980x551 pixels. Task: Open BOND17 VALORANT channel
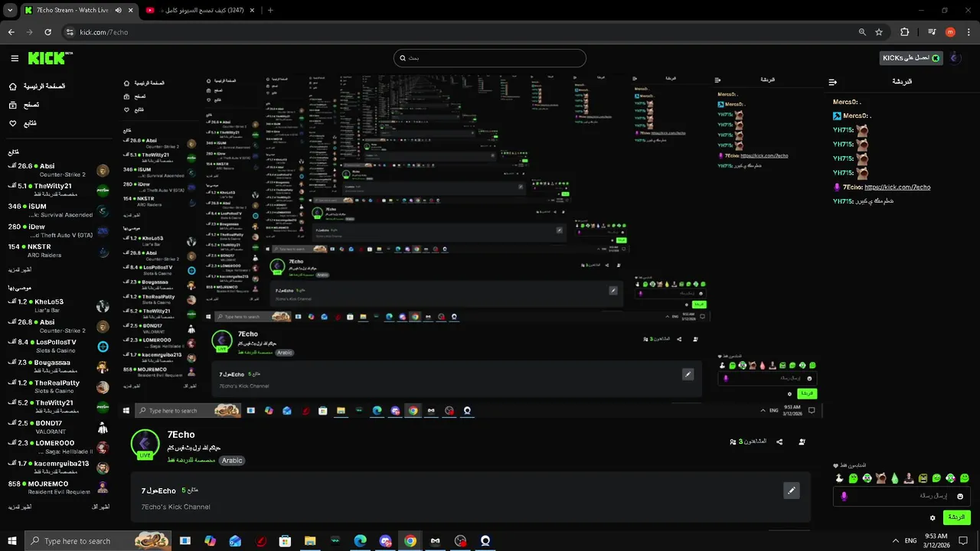(58, 427)
